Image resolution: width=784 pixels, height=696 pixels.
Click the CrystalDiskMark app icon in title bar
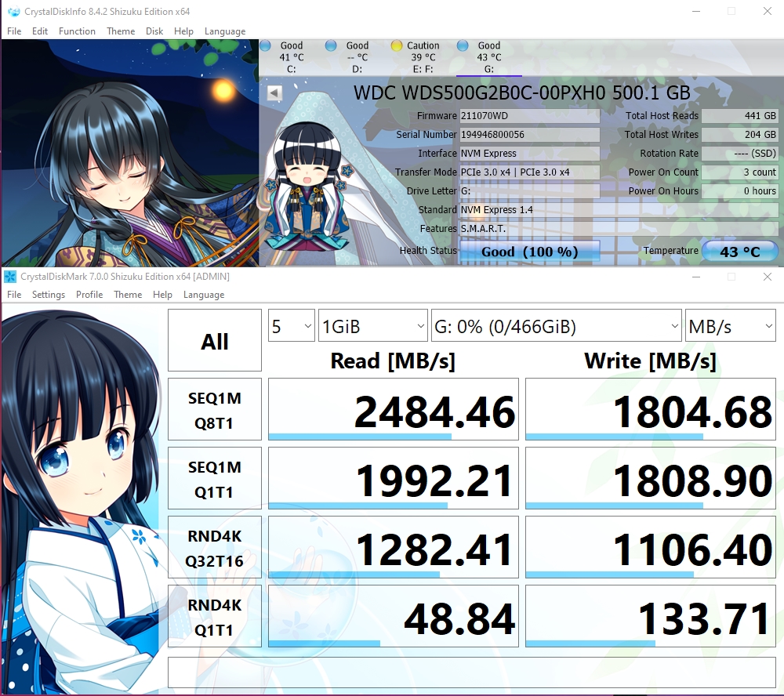click(x=10, y=277)
